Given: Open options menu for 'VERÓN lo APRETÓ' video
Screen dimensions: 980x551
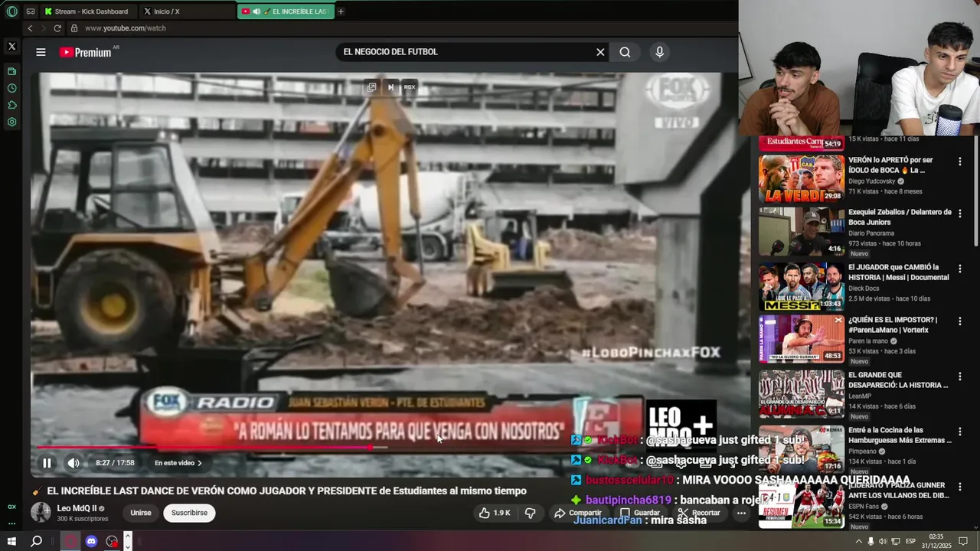Looking at the screenshot, I should tap(959, 161).
